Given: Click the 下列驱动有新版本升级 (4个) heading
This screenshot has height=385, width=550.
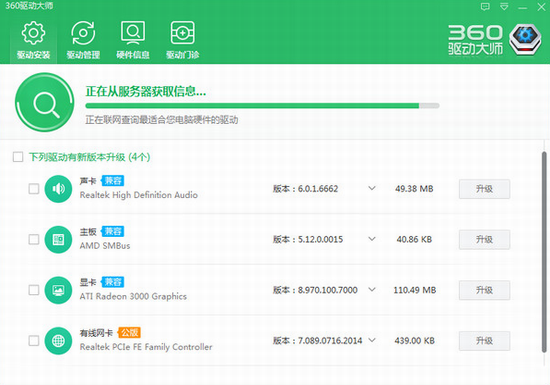Looking at the screenshot, I should click(x=89, y=157).
